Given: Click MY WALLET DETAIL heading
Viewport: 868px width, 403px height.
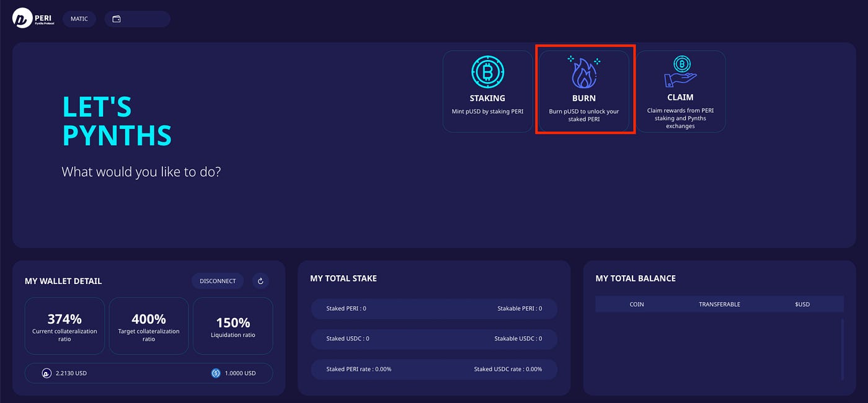Looking at the screenshot, I should 63,281.
